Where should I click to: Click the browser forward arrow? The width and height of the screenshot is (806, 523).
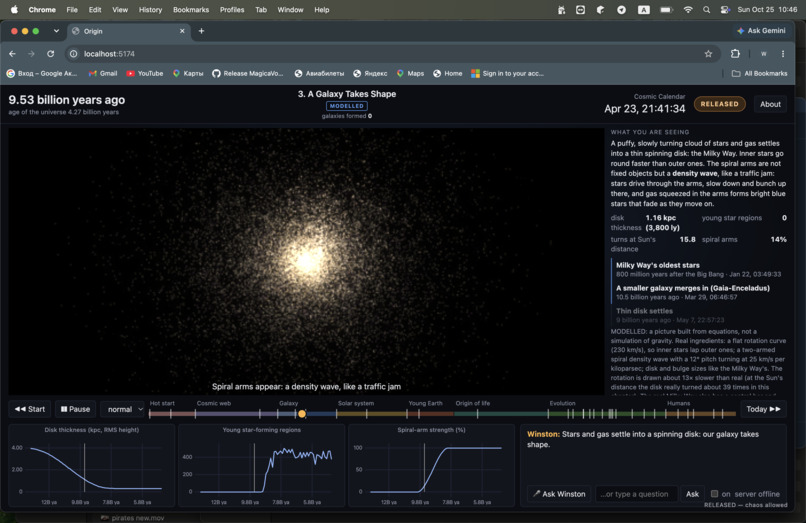click(31, 53)
